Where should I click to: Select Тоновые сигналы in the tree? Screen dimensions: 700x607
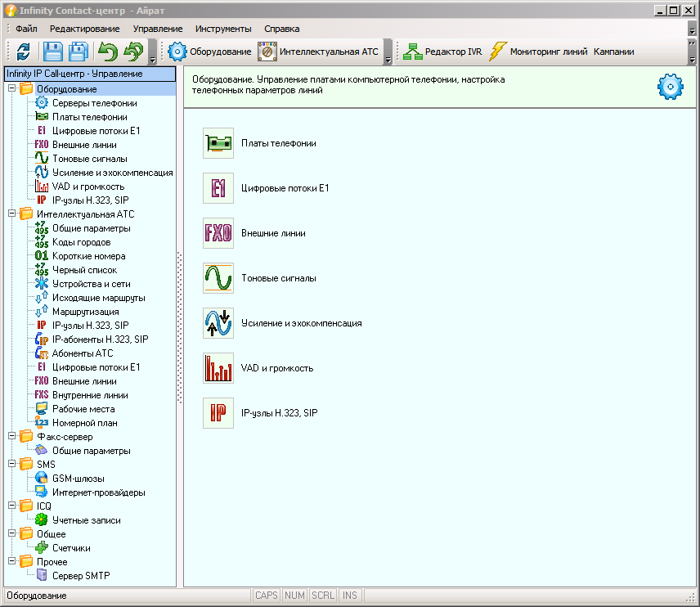(90, 159)
